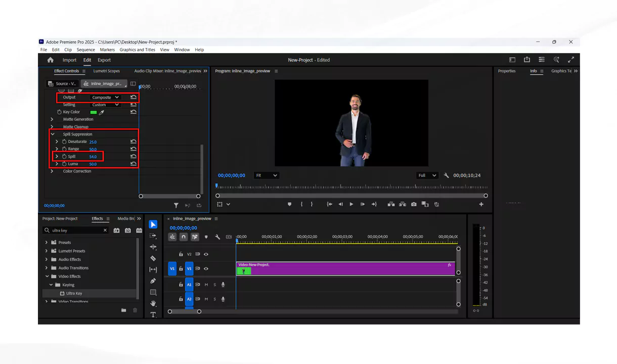
Task: Step forward one frame
Action: [x=363, y=204]
